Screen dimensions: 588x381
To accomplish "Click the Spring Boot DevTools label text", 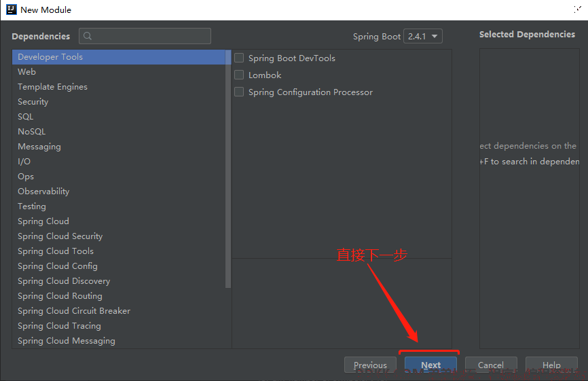I will pyautogui.click(x=292, y=58).
